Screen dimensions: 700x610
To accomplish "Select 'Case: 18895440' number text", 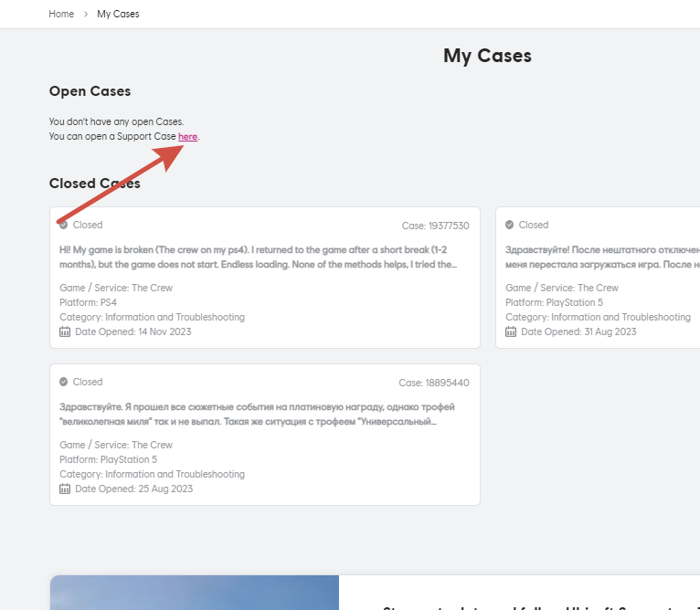I will (x=434, y=383).
